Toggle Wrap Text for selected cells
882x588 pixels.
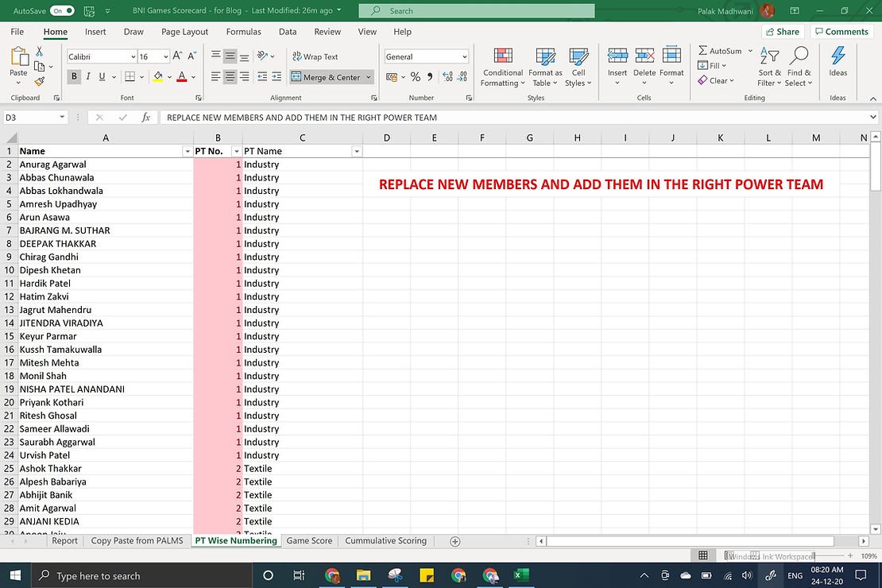tap(315, 56)
